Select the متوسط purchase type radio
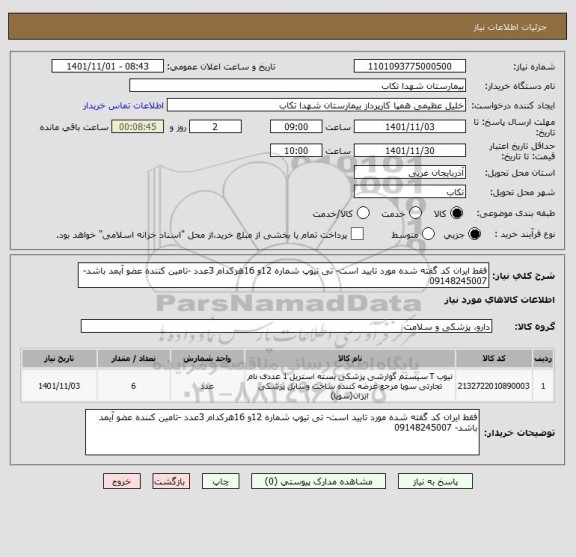This screenshot has width=576, height=557. 428,234
